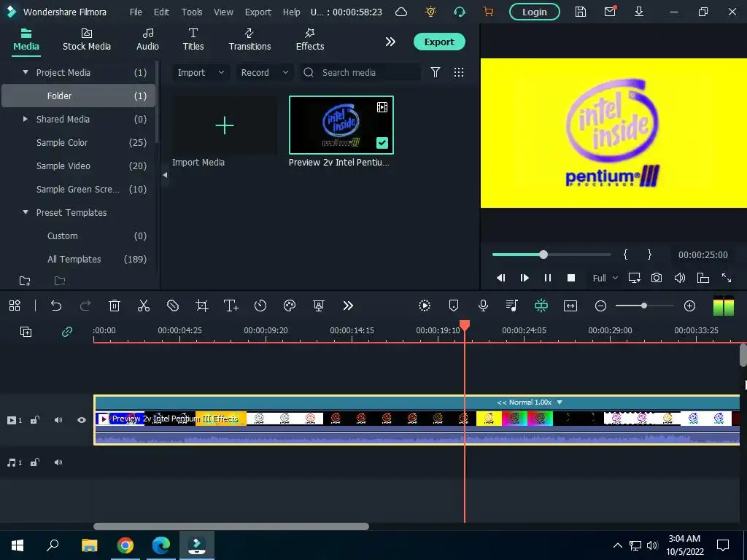Image resolution: width=747 pixels, height=560 pixels.
Task: Expand more tabs double chevron
Action: [390, 42]
